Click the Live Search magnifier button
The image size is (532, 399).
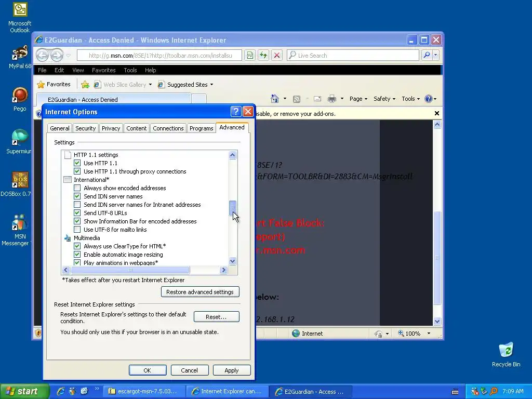[x=427, y=55]
